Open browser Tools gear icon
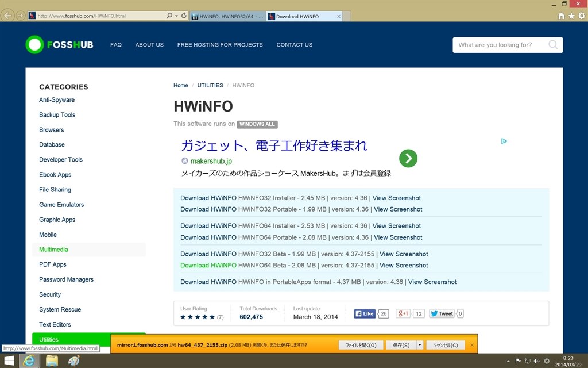The width and height of the screenshot is (588, 368). point(581,16)
